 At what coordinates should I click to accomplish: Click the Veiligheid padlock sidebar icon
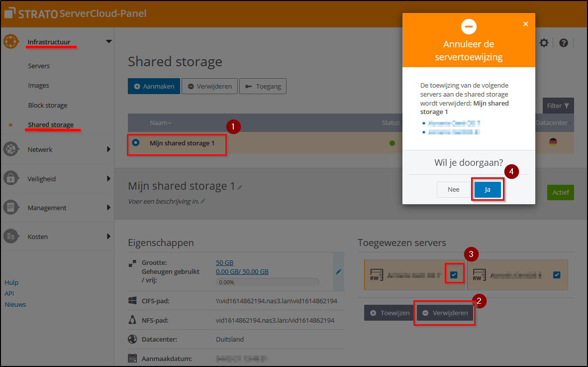(x=10, y=178)
